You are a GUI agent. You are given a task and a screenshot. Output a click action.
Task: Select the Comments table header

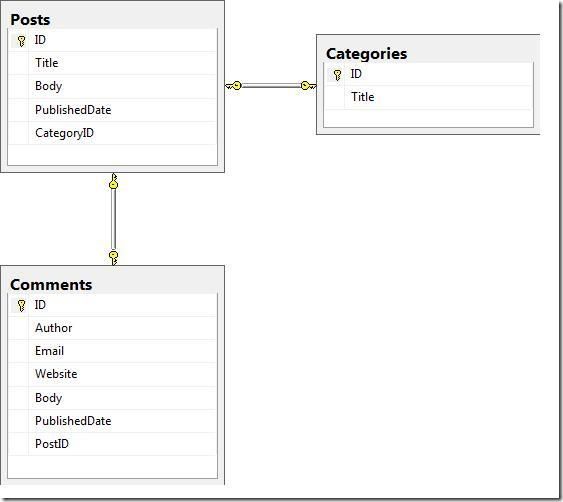tap(112, 284)
